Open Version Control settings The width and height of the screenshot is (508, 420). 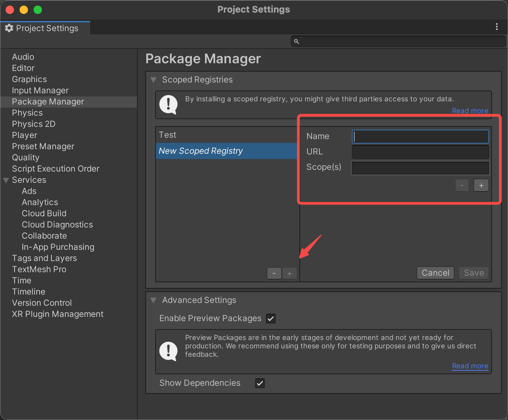tap(42, 302)
